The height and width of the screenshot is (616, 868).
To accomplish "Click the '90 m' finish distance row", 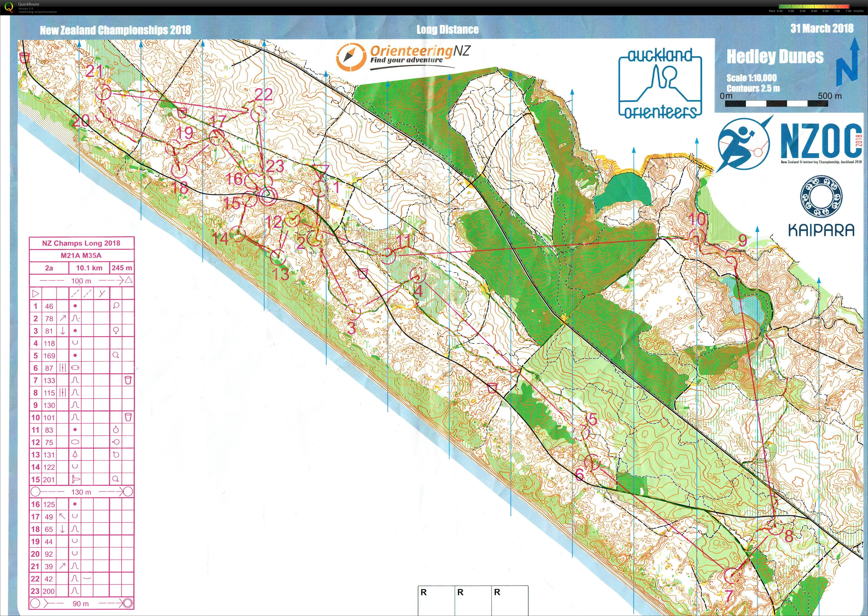I will point(81,603).
